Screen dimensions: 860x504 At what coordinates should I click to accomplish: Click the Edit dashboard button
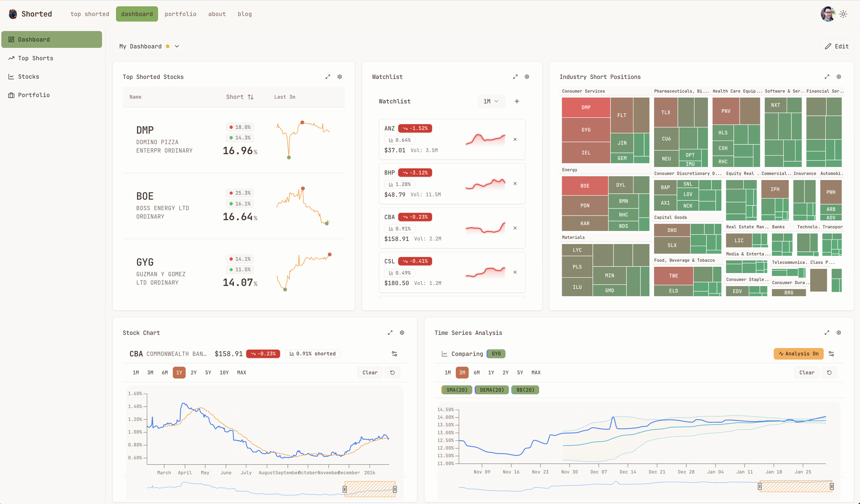click(x=836, y=46)
